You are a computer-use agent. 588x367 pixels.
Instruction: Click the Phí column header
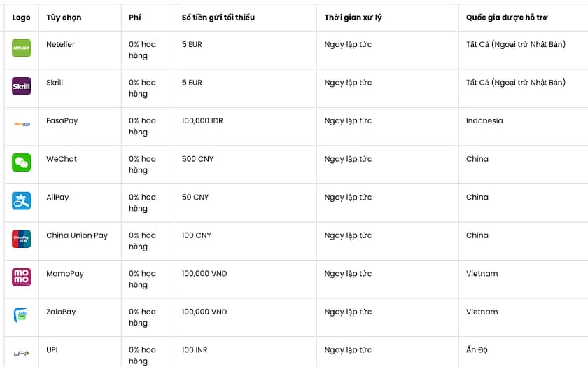(135, 18)
